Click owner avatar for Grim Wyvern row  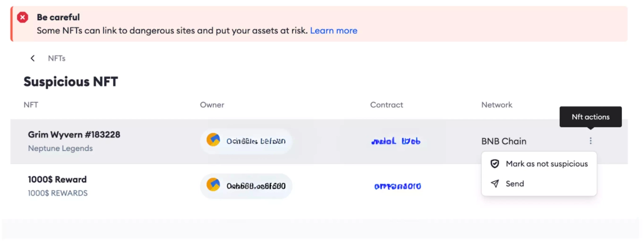pyautogui.click(x=213, y=140)
